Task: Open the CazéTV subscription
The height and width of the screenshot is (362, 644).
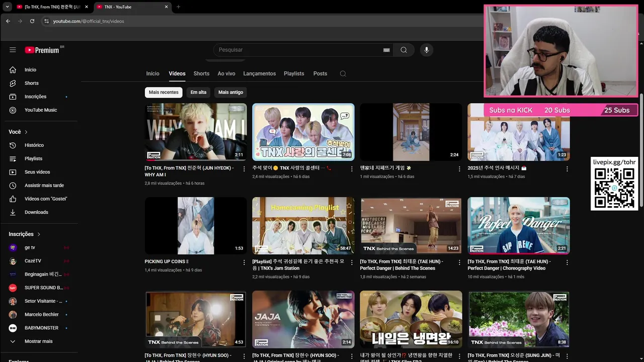Action: point(42,261)
